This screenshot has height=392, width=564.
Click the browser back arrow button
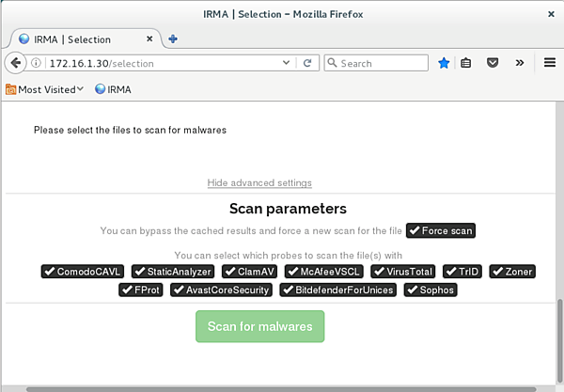[x=16, y=63]
